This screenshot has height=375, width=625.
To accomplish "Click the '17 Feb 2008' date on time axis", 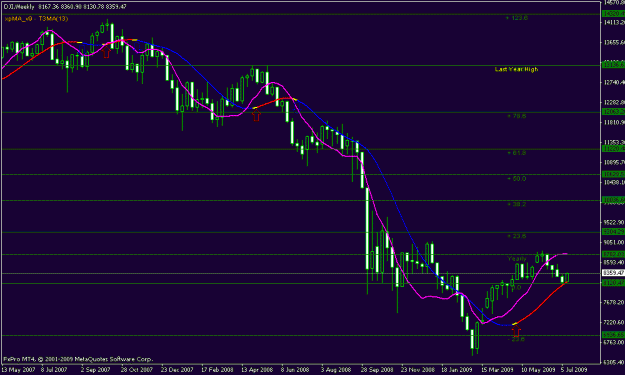I will tap(217, 369).
